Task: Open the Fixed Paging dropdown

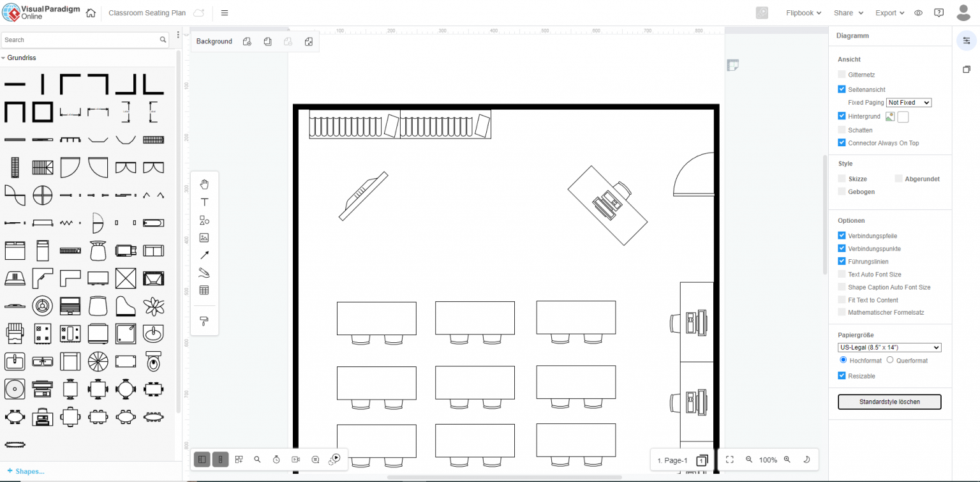Action: click(x=909, y=103)
